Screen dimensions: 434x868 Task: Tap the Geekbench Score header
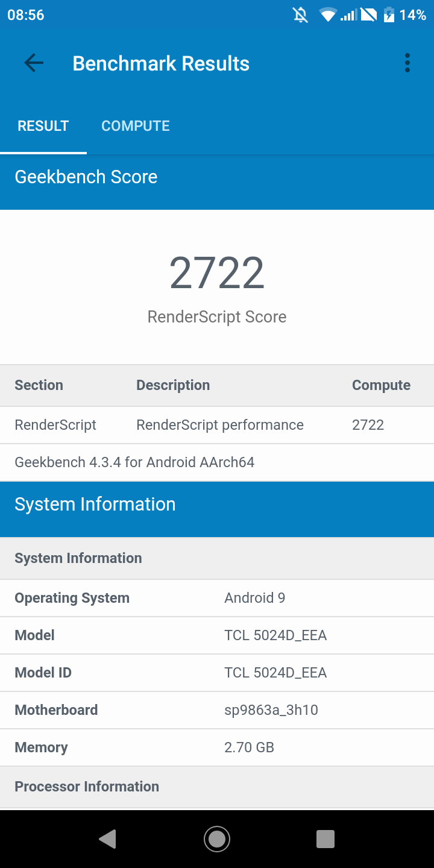86,177
